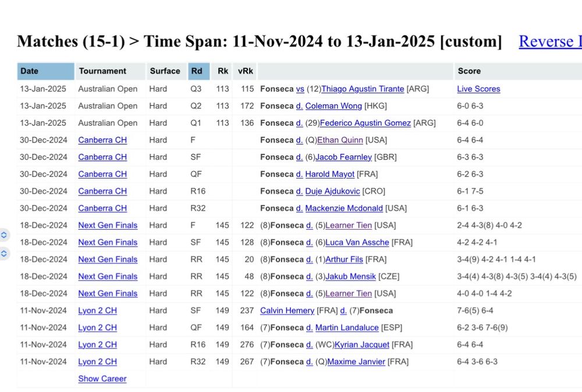This screenshot has height=392, width=582.
Task: Click Lyon 2 CH link in the Calvin Hemery row
Action: pyautogui.click(x=97, y=311)
